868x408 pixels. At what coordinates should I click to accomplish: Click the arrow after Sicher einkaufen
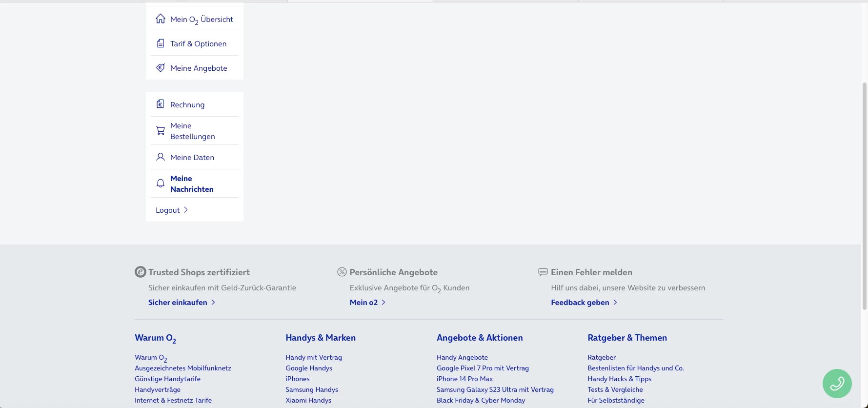pyautogui.click(x=213, y=303)
